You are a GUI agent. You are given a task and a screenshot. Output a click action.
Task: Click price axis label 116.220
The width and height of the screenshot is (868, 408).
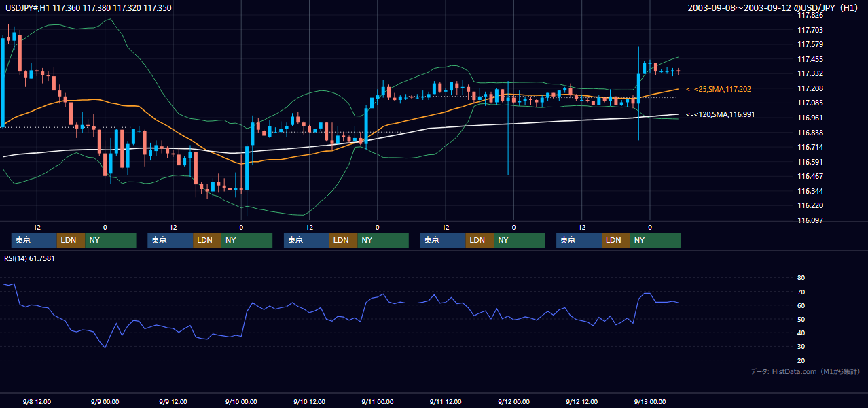[x=810, y=205]
